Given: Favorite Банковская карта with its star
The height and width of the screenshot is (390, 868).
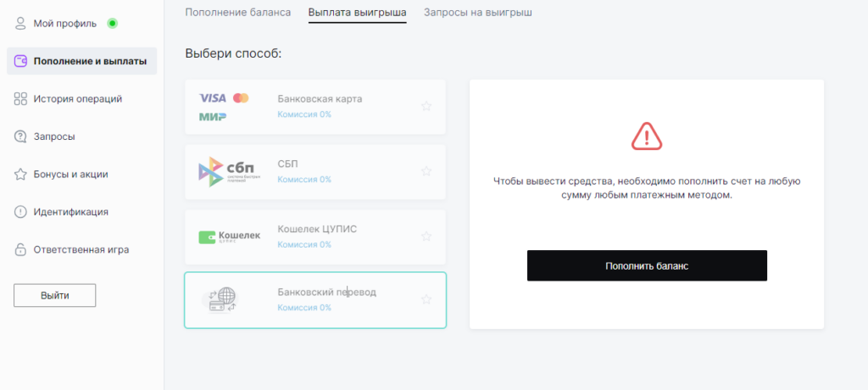Looking at the screenshot, I should point(426,106).
